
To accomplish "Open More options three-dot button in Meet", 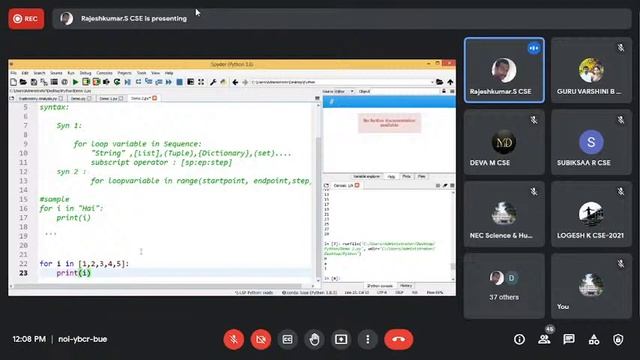I will coord(368,339).
